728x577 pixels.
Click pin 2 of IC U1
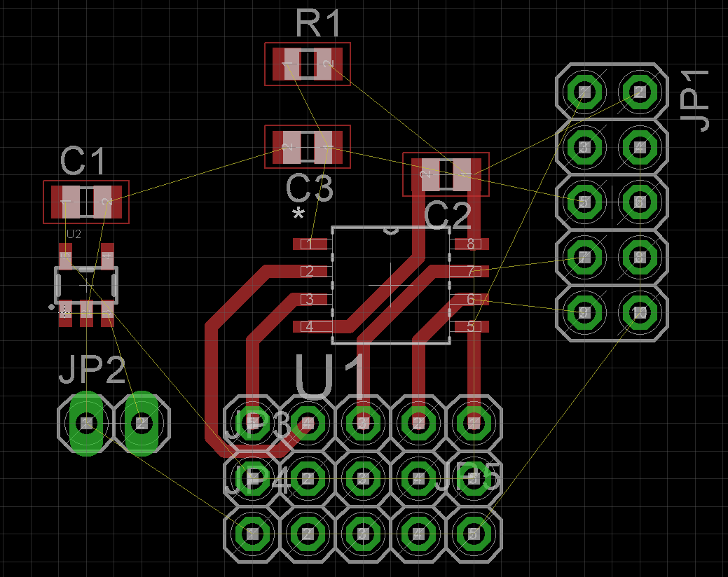point(310,271)
